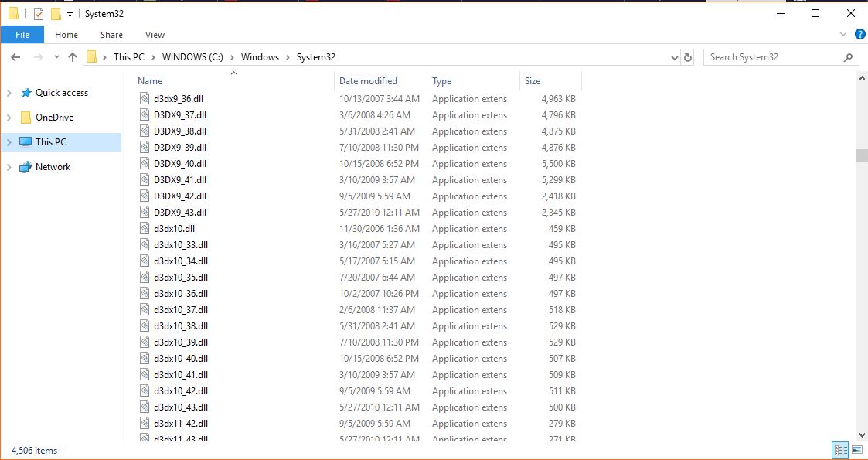868x460 pixels.
Task: Click WINDOWS (C:) in the breadcrumb
Action: tap(192, 57)
